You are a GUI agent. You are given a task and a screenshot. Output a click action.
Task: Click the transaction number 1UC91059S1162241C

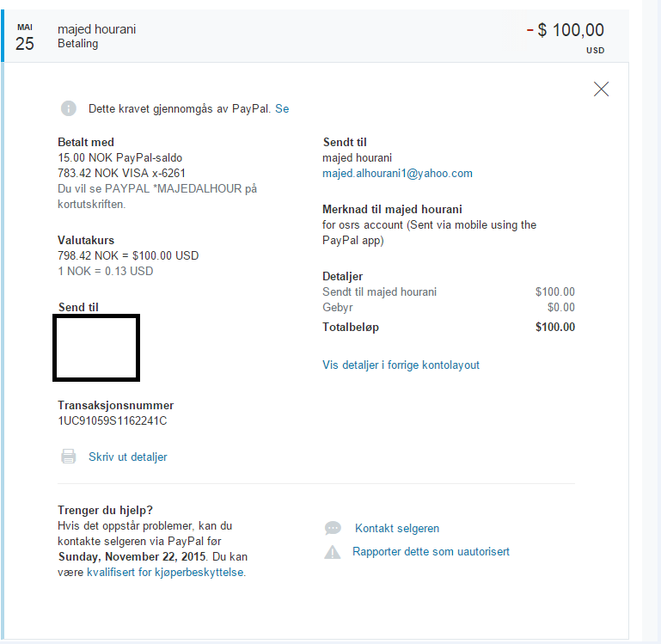[x=112, y=421]
